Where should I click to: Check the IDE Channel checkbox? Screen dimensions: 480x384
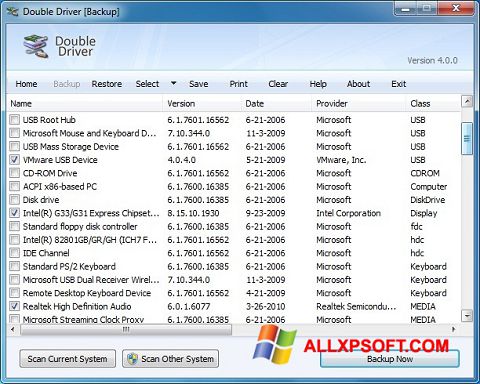(x=14, y=253)
